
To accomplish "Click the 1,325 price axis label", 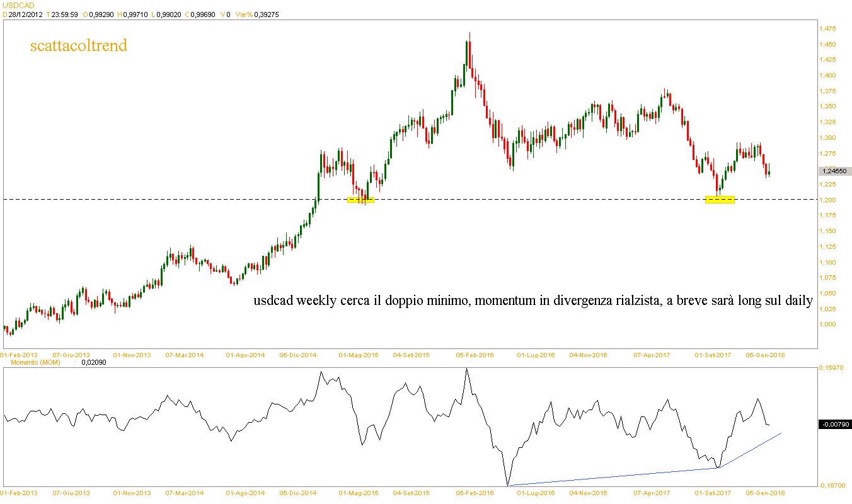I will tap(827, 122).
